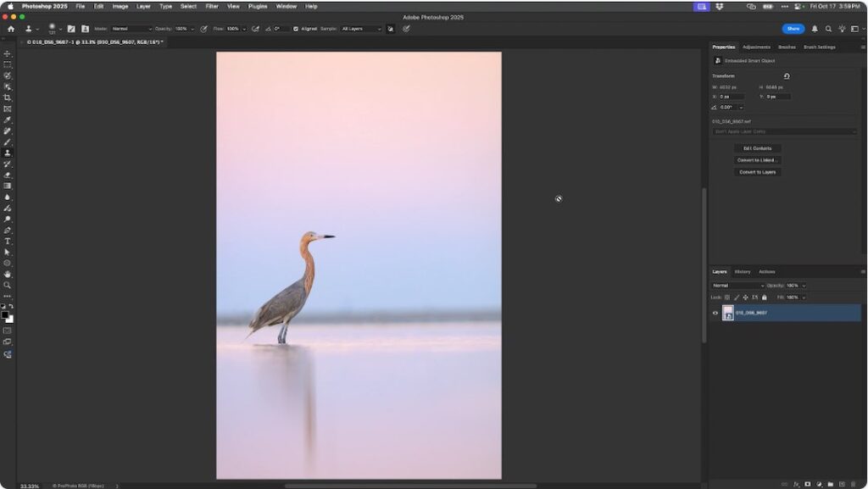Switch to the History tab
The height and width of the screenshot is (489, 868).
tap(742, 272)
